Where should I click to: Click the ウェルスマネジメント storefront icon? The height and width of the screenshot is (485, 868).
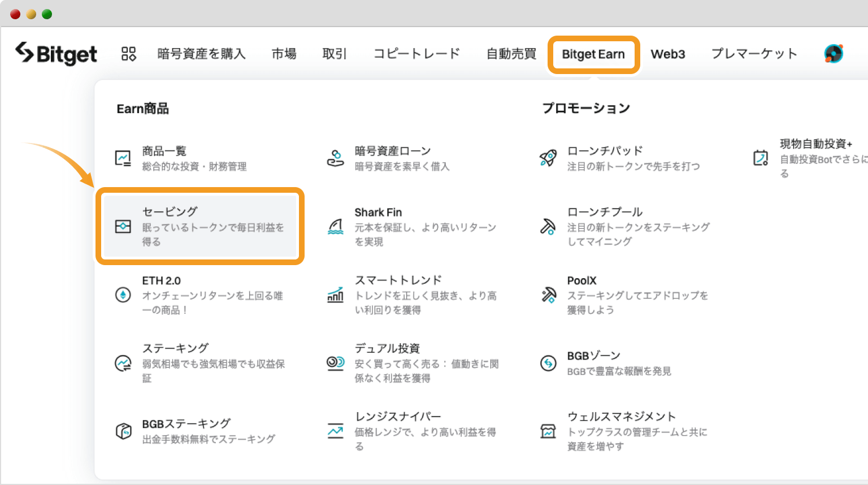pos(548,431)
